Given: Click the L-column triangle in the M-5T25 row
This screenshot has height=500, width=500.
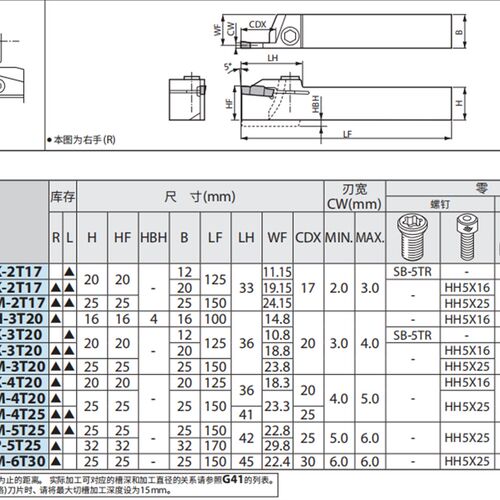Looking at the screenshot, I should (69, 430).
